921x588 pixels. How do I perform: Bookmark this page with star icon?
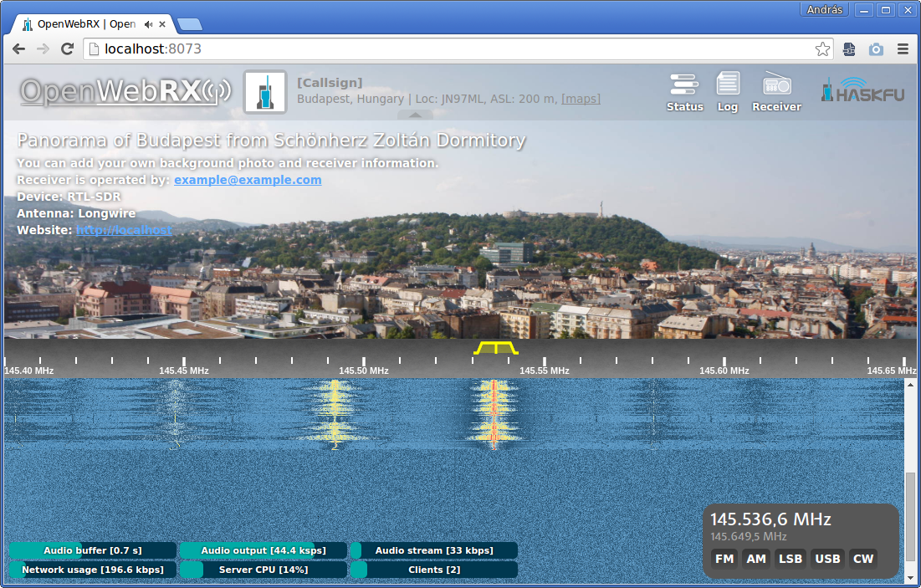[823, 49]
